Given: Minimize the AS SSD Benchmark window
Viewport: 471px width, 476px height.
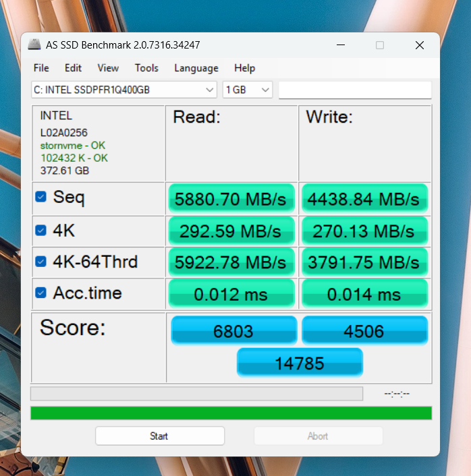Looking at the screenshot, I should tap(340, 45).
